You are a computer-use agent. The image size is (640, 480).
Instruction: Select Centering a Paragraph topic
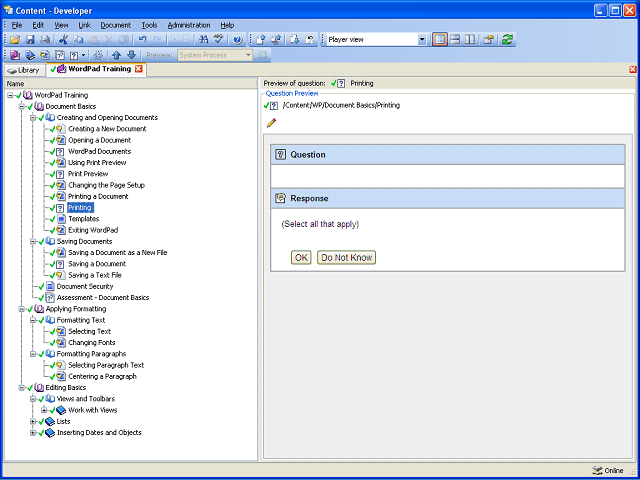pos(102,376)
